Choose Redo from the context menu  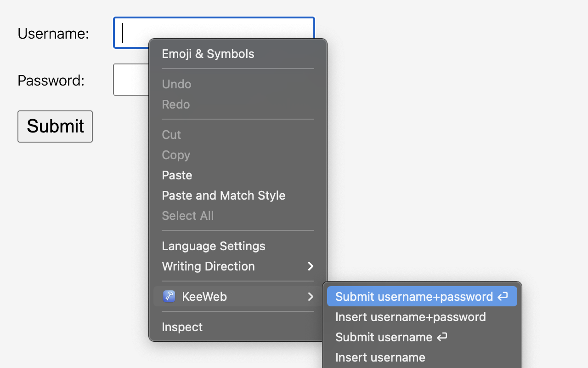175,104
